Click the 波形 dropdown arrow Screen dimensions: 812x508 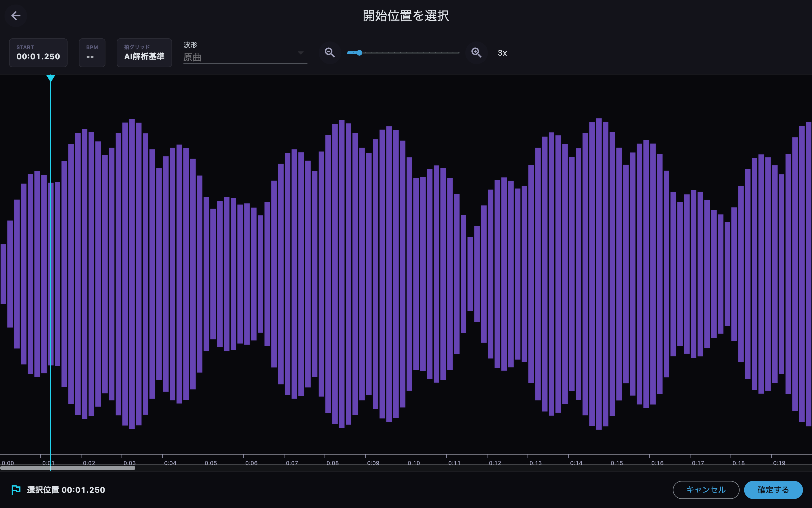(x=300, y=53)
